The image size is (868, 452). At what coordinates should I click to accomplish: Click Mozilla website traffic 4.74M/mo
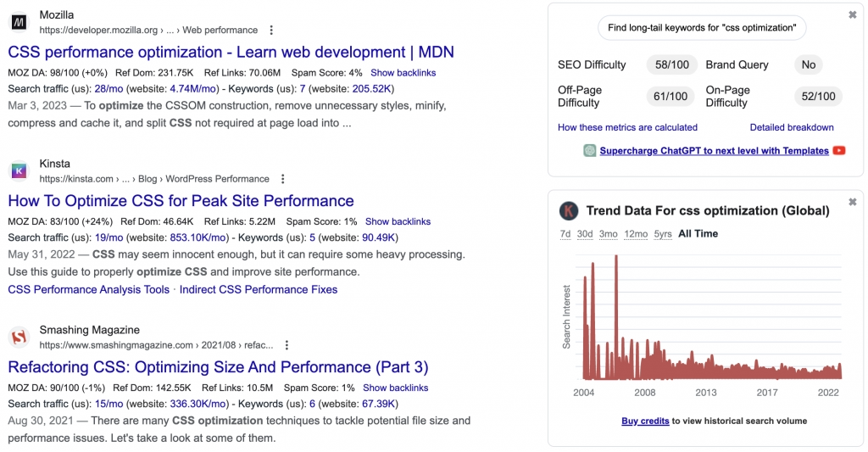[x=192, y=89]
